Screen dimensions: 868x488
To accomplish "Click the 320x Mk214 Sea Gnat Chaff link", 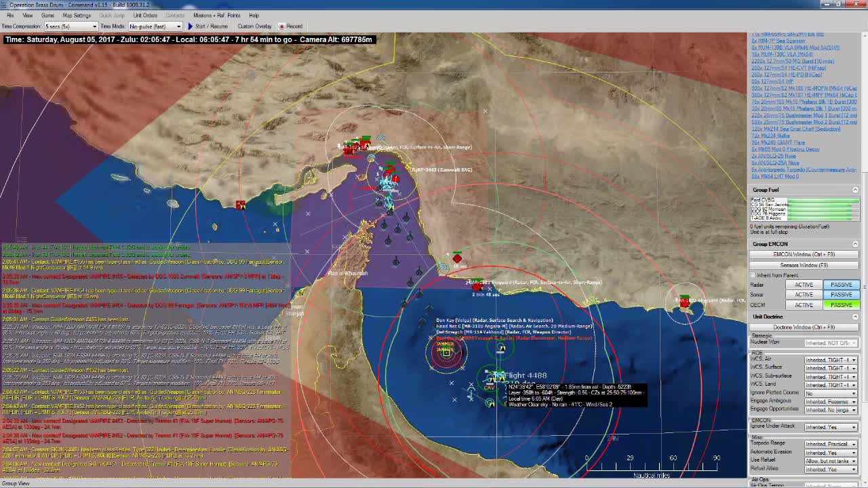I will [795, 129].
